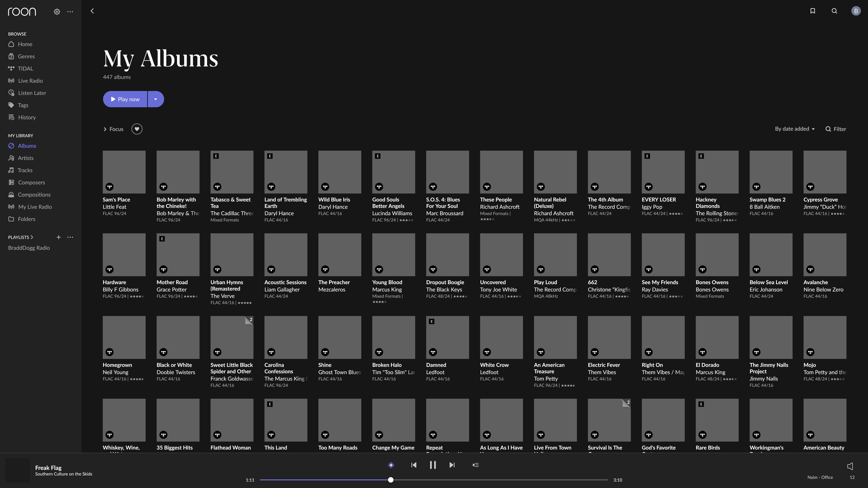
Task: Click the explicit E badge on Damned album
Action: coord(431,322)
